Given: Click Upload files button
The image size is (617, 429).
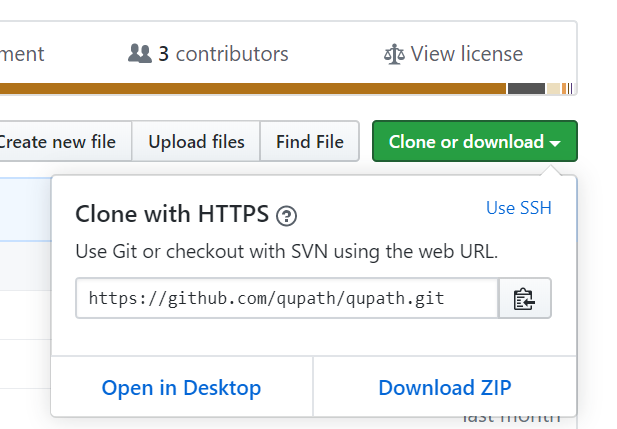Looking at the screenshot, I should coord(196,141).
